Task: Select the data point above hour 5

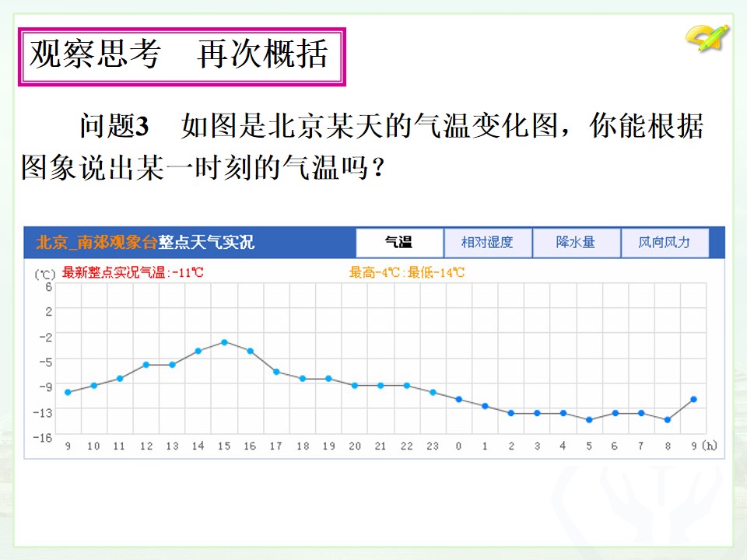Action: coord(589,420)
